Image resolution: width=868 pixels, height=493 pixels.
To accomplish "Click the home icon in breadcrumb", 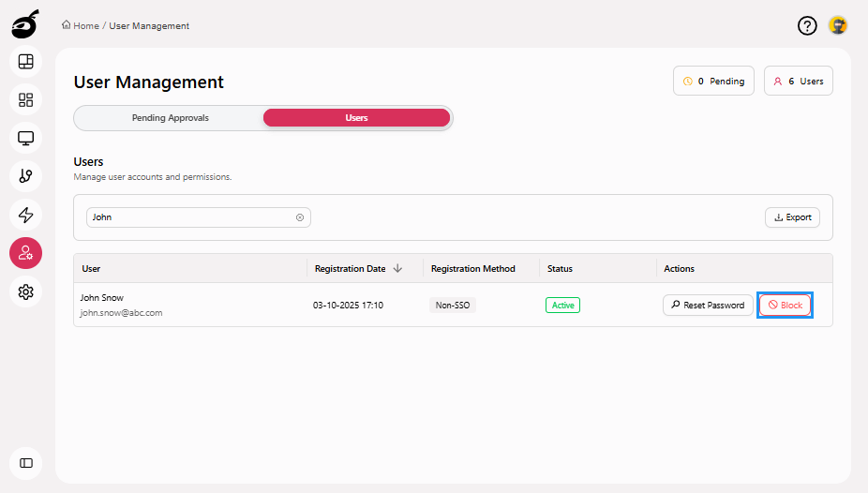I will (x=66, y=25).
